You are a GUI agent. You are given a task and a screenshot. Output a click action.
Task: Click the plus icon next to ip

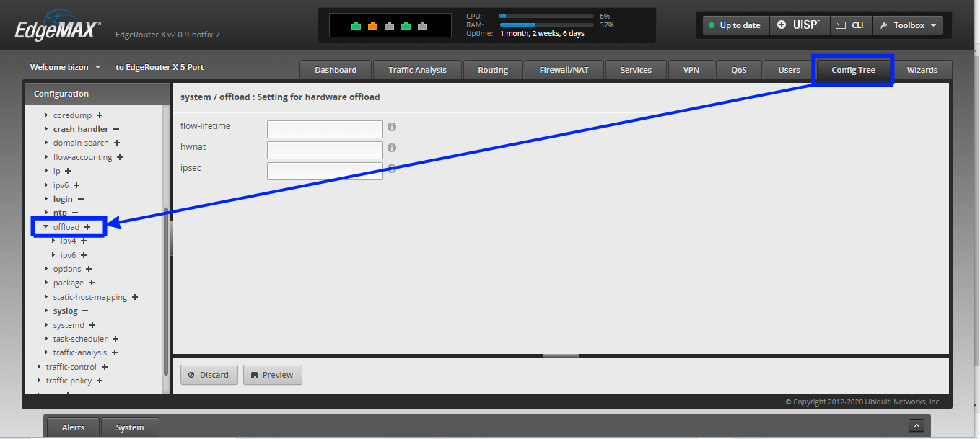(x=66, y=171)
